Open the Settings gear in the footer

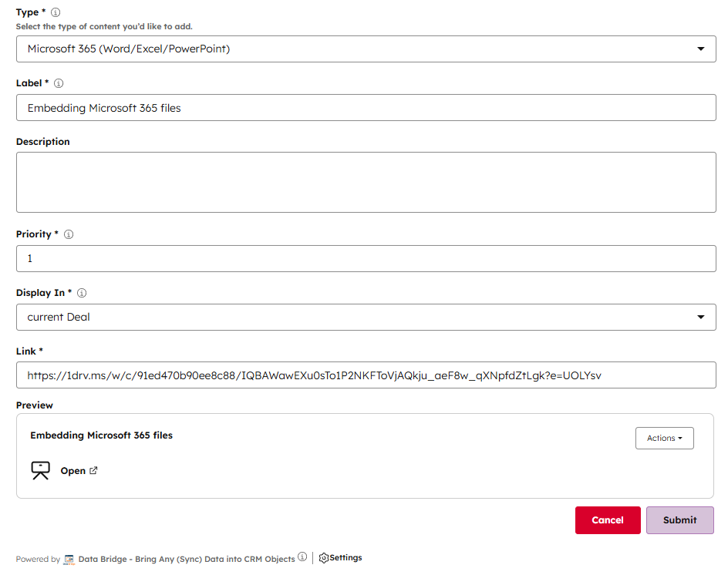(x=340, y=557)
